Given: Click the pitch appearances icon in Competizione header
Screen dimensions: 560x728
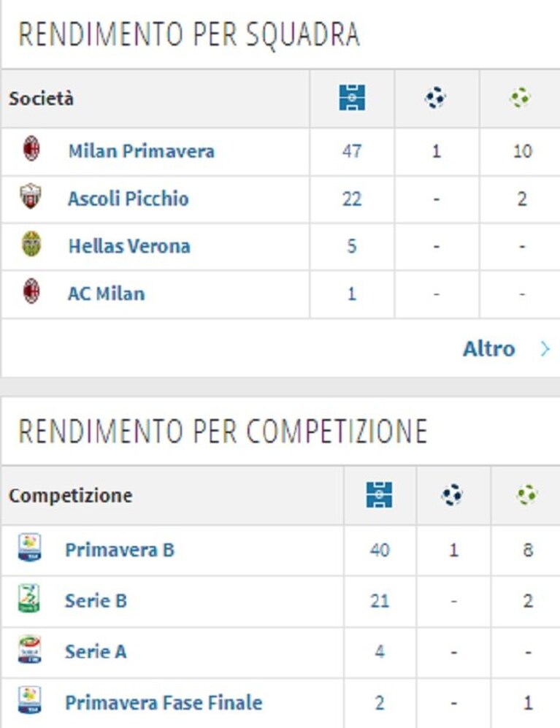Looking at the screenshot, I should pos(379,494).
